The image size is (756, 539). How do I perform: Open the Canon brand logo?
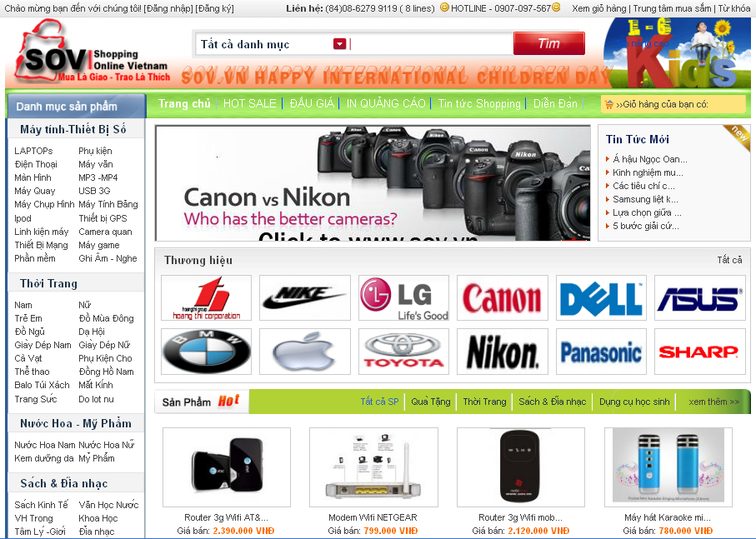tap(502, 297)
